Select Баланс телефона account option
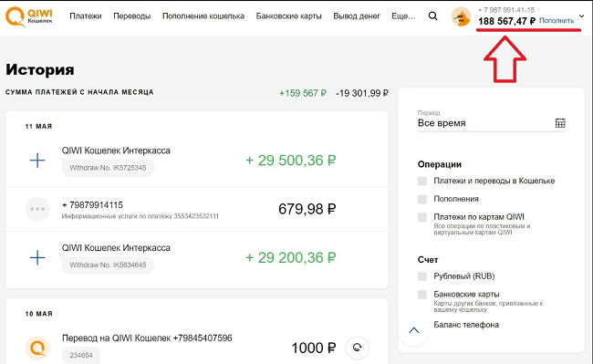This screenshot has width=593, height=364. [466, 325]
